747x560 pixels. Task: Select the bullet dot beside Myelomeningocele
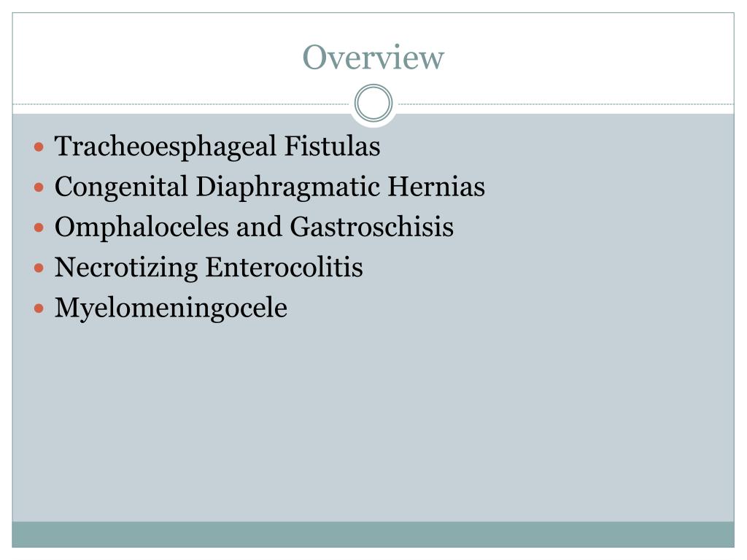pyautogui.click(x=39, y=308)
